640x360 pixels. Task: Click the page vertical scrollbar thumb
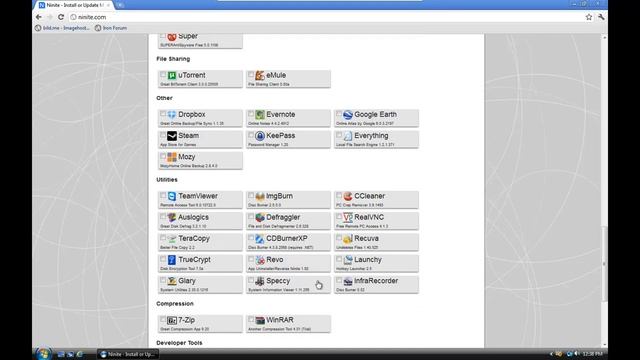tap(604, 263)
